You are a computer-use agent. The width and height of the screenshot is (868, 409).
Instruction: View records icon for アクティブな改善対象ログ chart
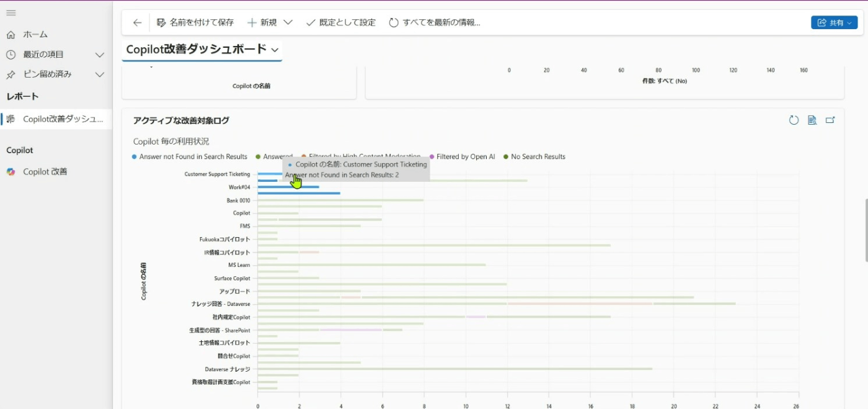coord(812,120)
